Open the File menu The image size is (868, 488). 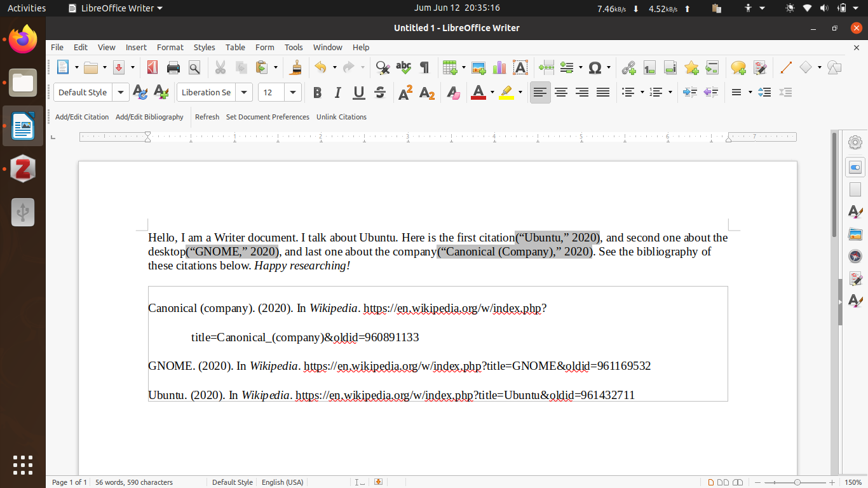(57, 47)
